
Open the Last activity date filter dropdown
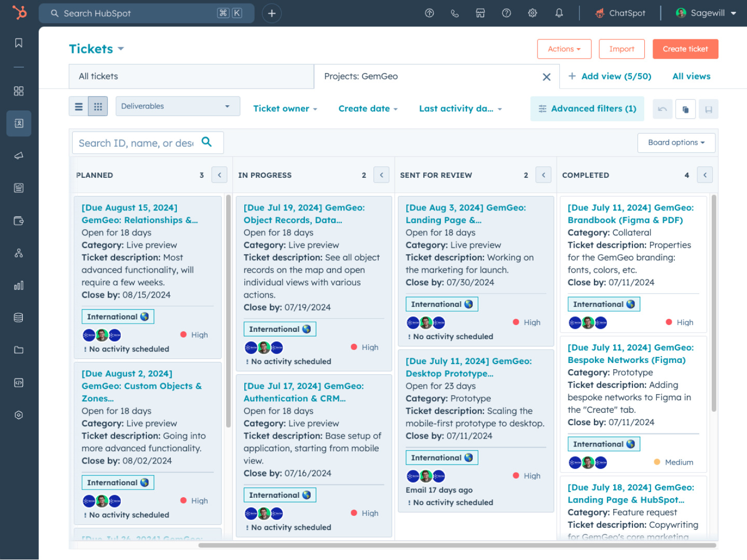(x=461, y=109)
